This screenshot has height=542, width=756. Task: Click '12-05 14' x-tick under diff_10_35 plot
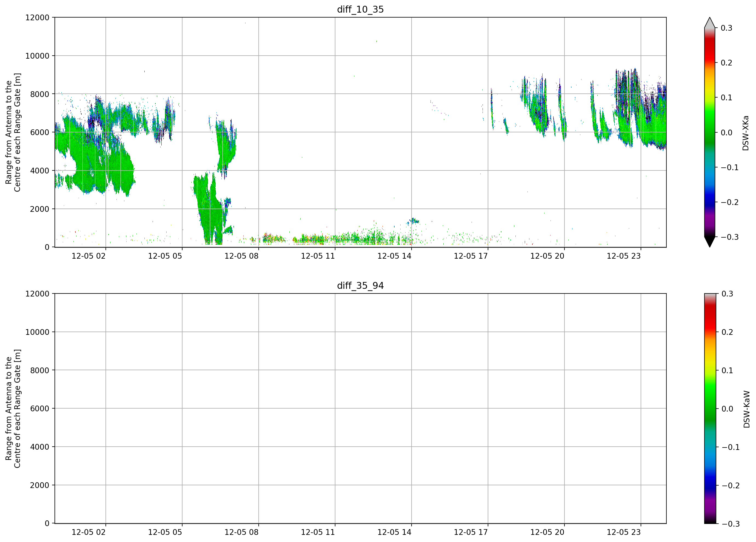[x=394, y=256]
